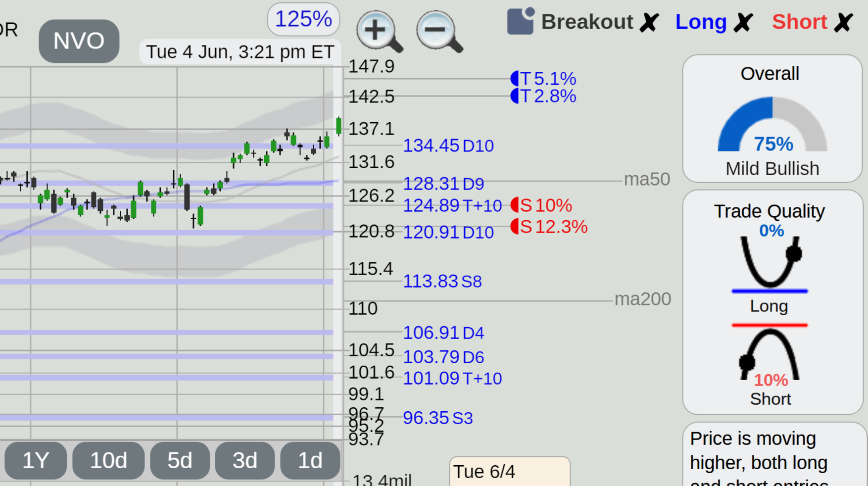
Task: Switch to the 5d timeframe
Action: click(180, 461)
